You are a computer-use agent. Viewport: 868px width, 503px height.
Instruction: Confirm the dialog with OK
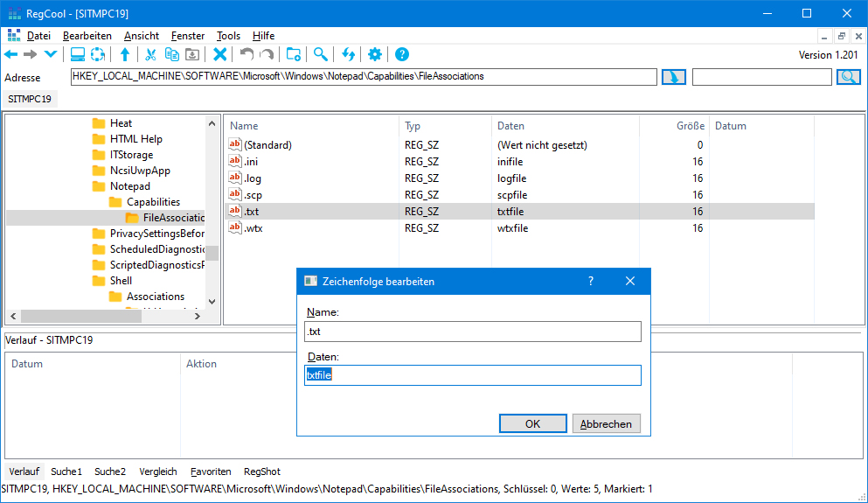click(532, 423)
